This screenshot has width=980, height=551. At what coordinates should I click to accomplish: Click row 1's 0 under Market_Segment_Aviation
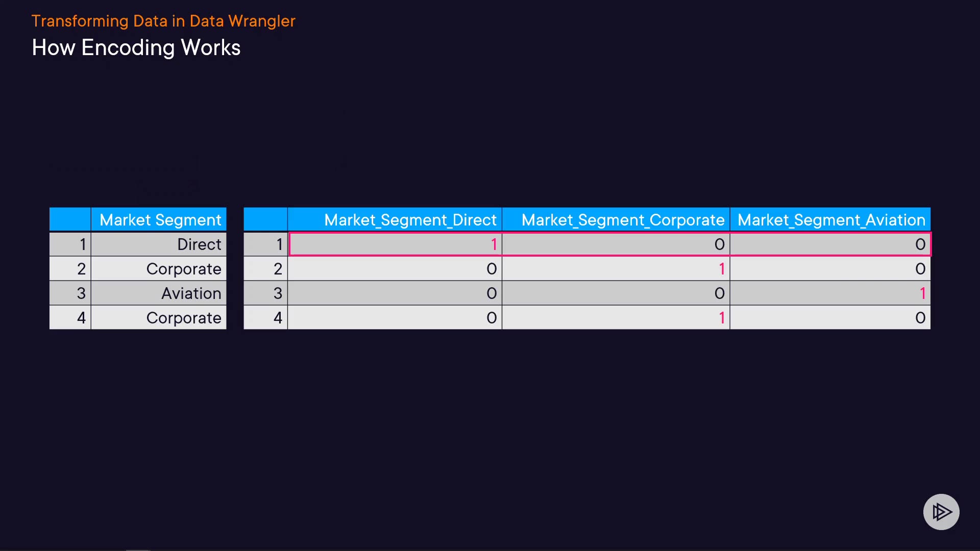click(920, 244)
